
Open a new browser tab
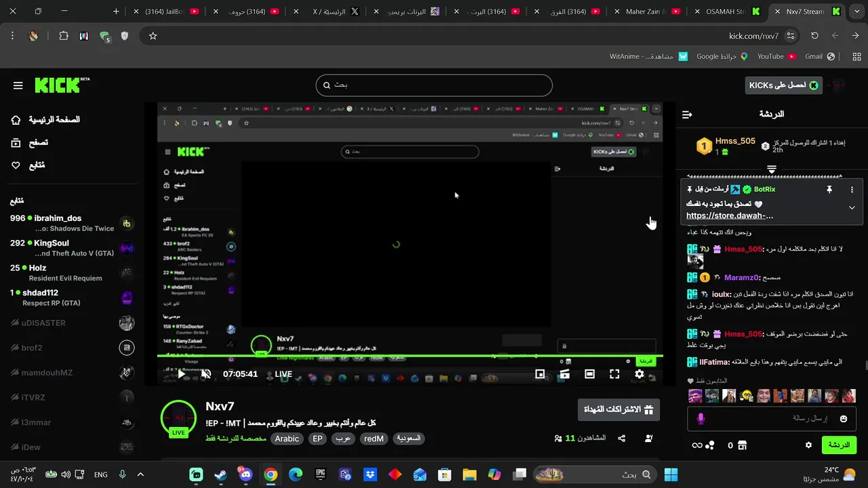point(116,12)
